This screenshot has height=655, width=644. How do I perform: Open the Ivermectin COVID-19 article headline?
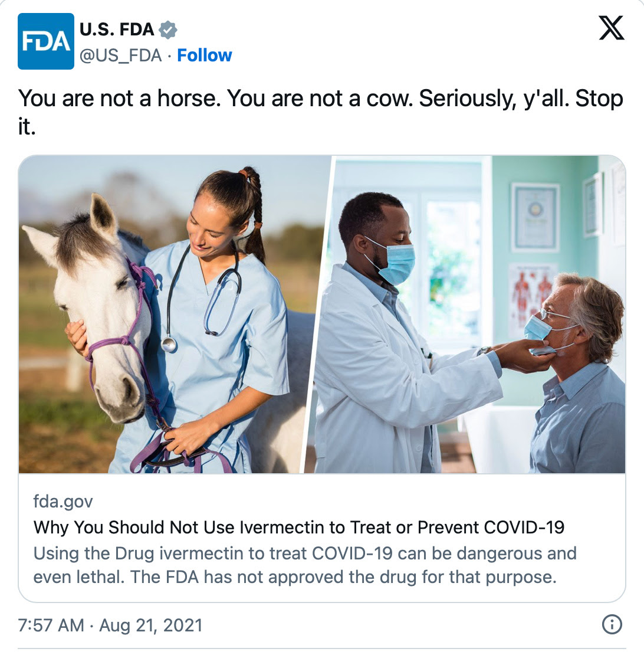point(299,527)
